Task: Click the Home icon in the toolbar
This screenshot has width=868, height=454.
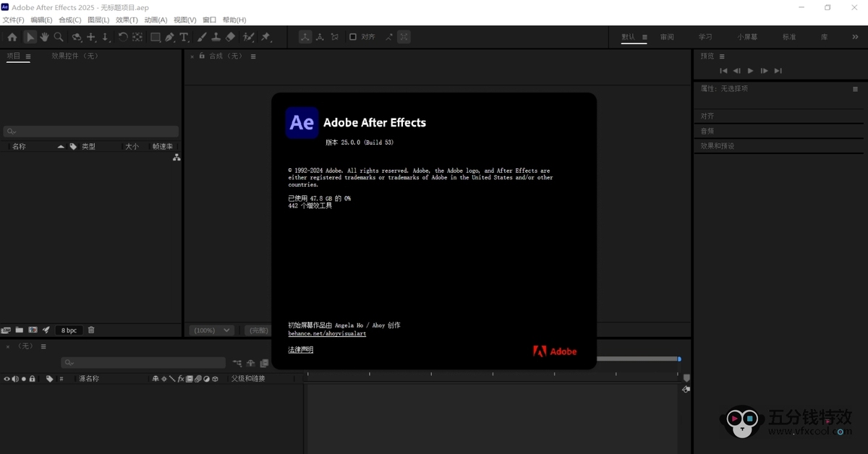Action: [12, 37]
